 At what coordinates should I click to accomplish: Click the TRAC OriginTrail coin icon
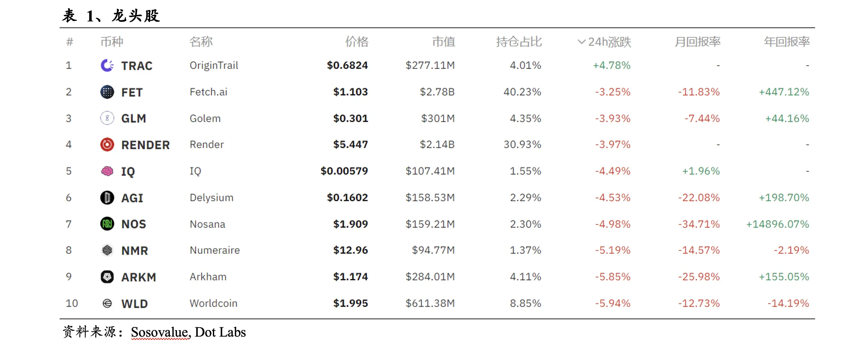tap(107, 65)
